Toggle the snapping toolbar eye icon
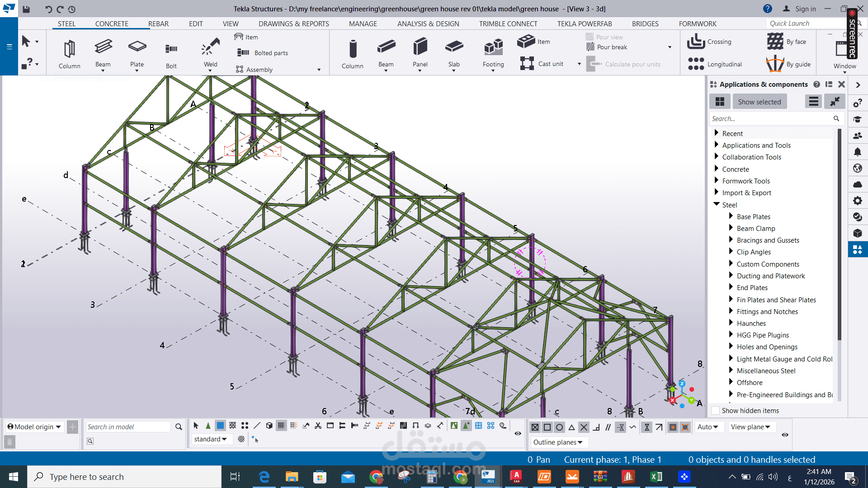This screenshot has width=868, height=488. pos(785,435)
